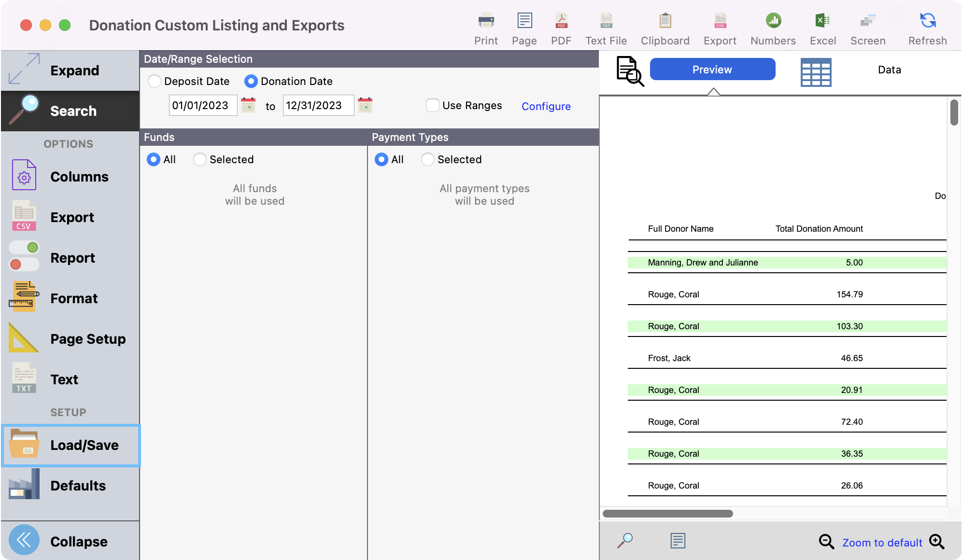Click the PDF export toolbar icon
Screen dimensions: 962x560
[561, 21]
